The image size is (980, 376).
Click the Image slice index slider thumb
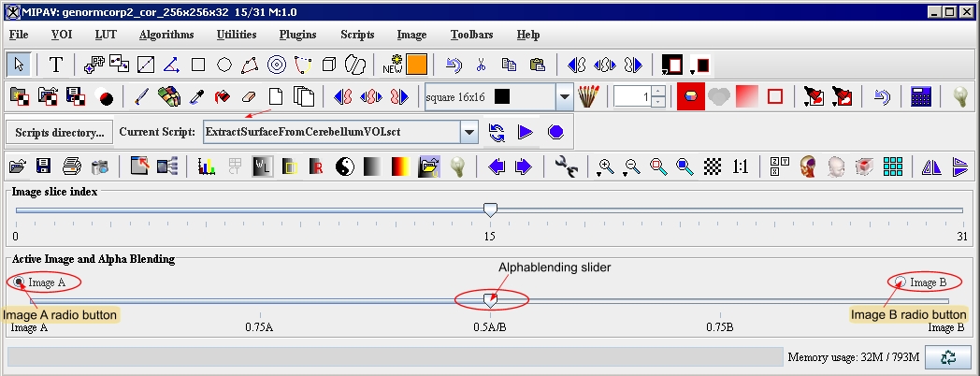click(x=489, y=210)
